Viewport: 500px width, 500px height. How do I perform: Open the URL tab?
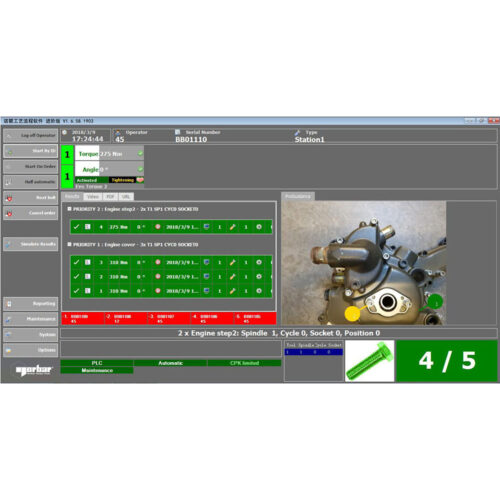(126, 197)
